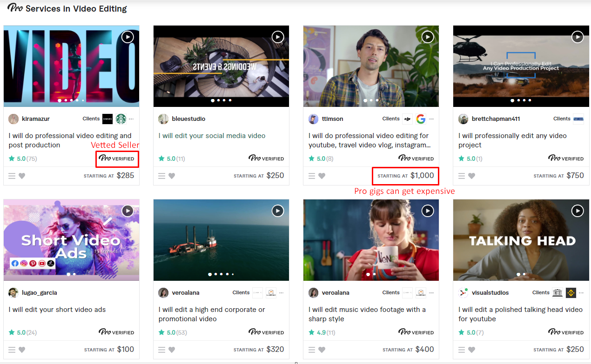Favorite the brettchapman411 gig with heart icon

point(471,176)
